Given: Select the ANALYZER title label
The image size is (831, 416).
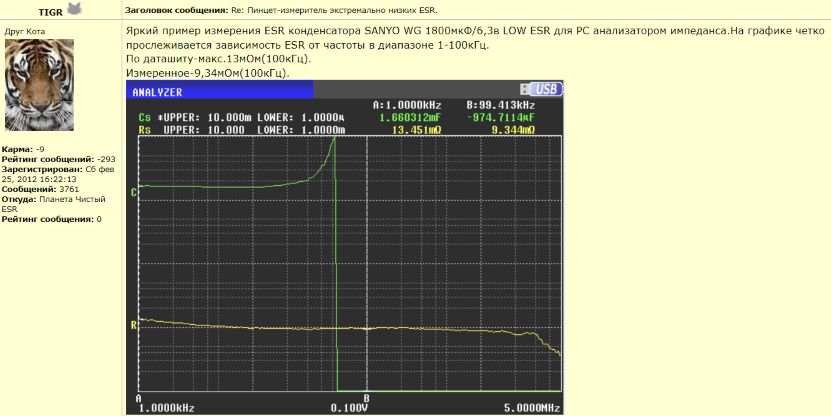Looking at the screenshot, I should click(x=157, y=92).
